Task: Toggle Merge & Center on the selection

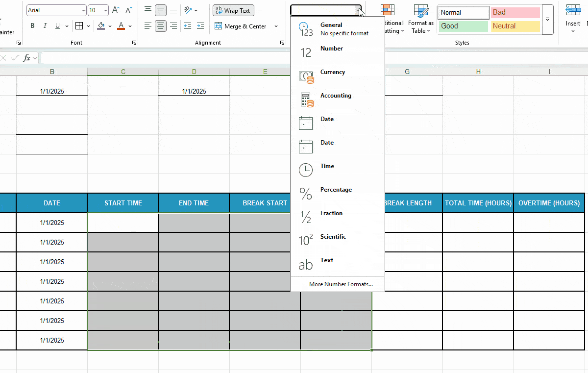Action: tap(243, 26)
